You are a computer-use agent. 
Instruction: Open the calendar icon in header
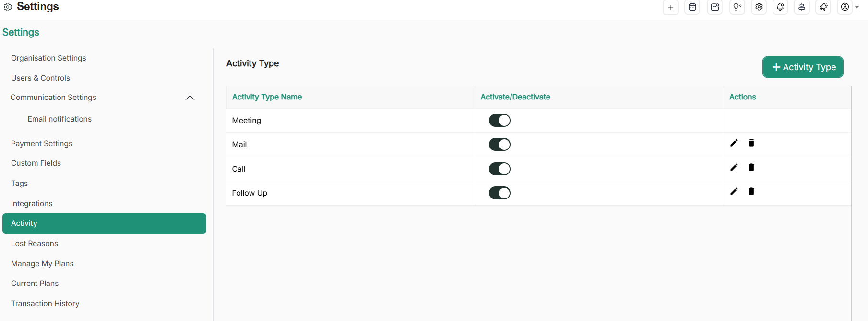(x=692, y=7)
